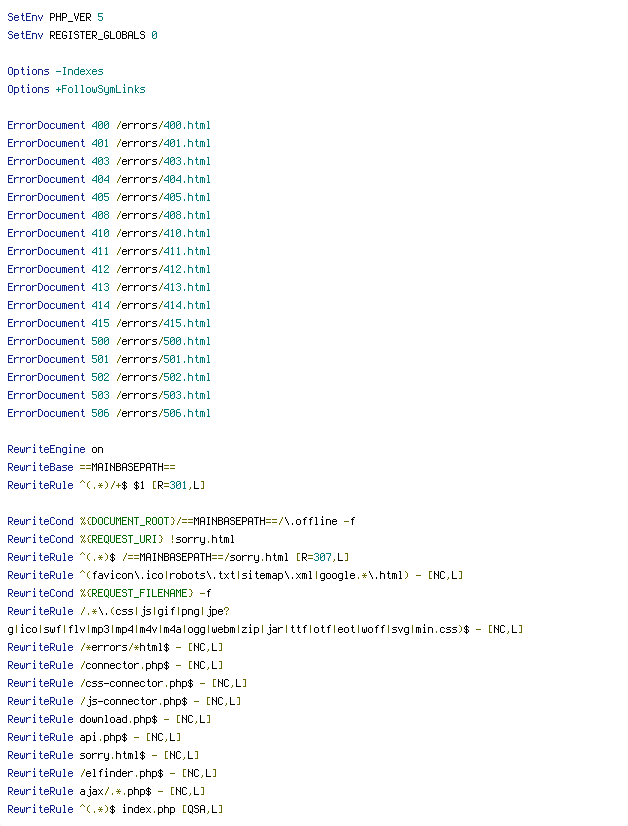The image size is (628, 826).
Task: Click the line "SetEnv PHP_VER 5"
Action: (55, 17)
